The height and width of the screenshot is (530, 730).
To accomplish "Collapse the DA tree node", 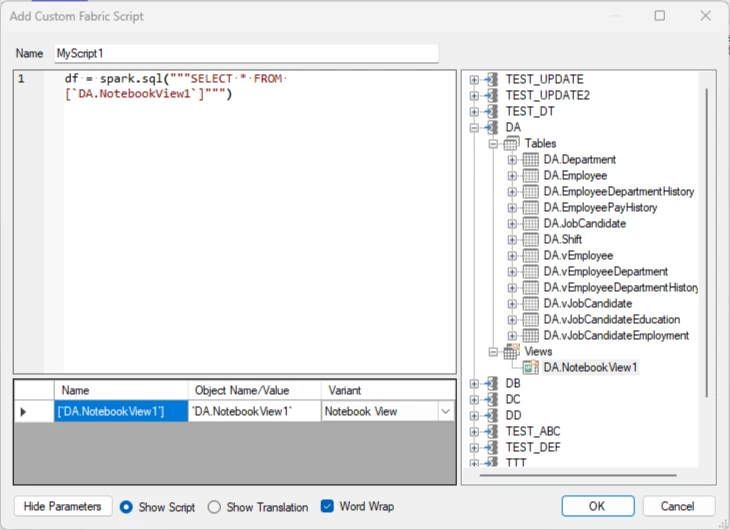I will click(x=474, y=128).
